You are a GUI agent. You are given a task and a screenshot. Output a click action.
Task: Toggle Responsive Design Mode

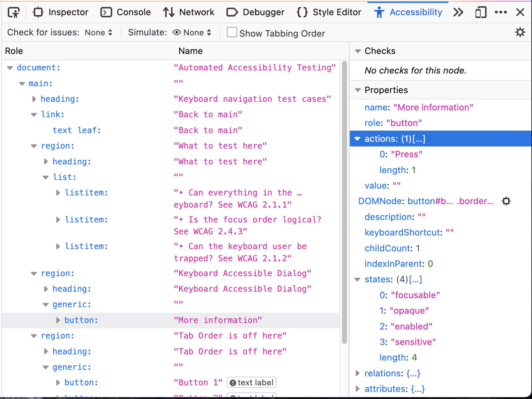(x=480, y=12)
